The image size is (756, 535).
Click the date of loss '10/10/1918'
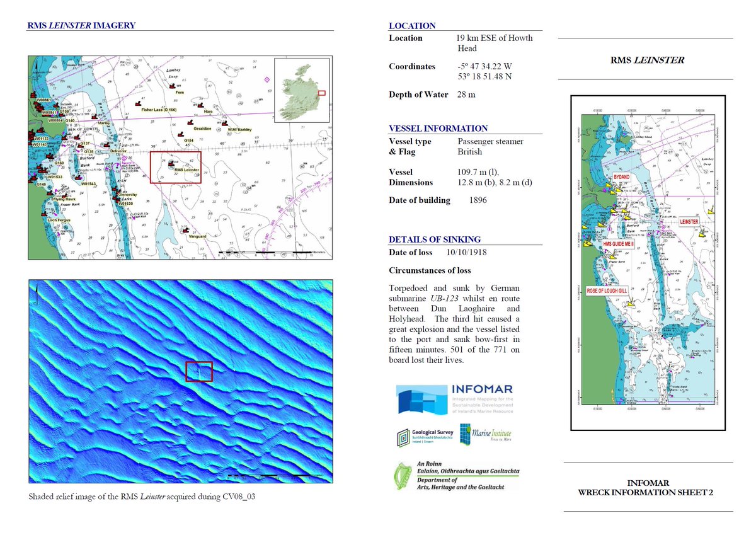coord(466,253)
